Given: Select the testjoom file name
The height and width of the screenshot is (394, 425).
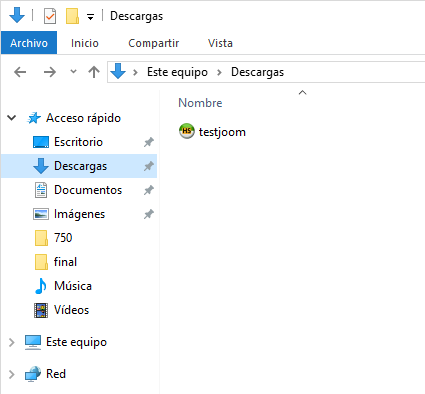Looking at the screenshot, I should [x=222, y=132].
